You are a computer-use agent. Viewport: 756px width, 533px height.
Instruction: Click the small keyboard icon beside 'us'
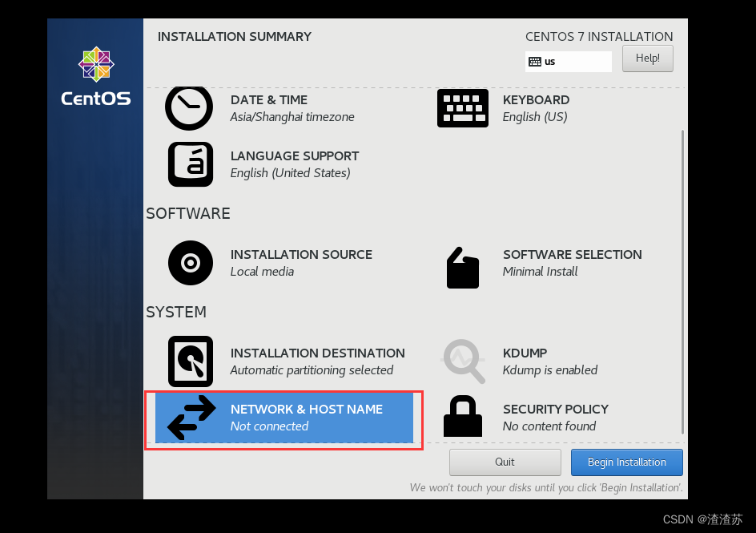click(535, 62)
